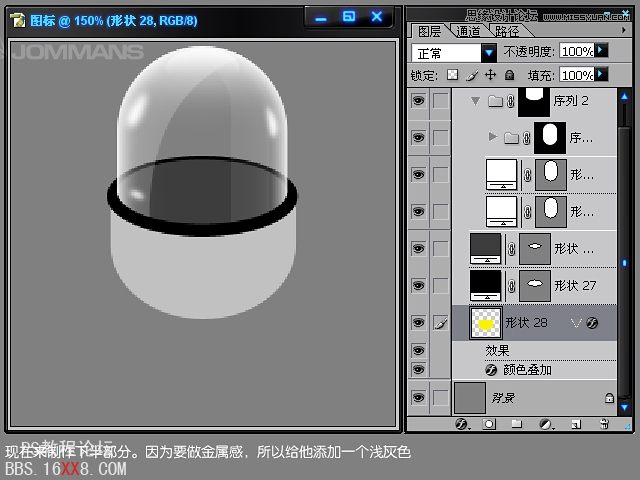Click the lock position move icon
The width and height of the screenshot is (640, 480).
tap(490, 75)
